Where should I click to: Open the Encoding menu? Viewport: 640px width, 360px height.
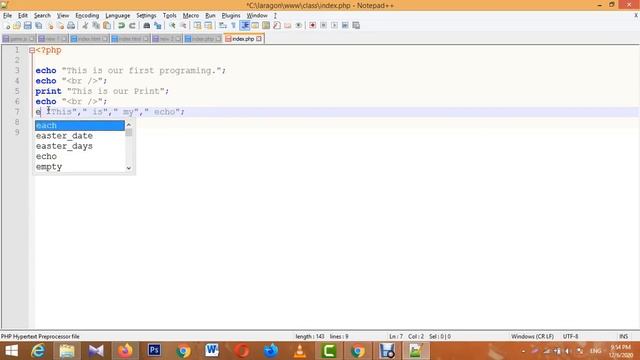point(87,16)
